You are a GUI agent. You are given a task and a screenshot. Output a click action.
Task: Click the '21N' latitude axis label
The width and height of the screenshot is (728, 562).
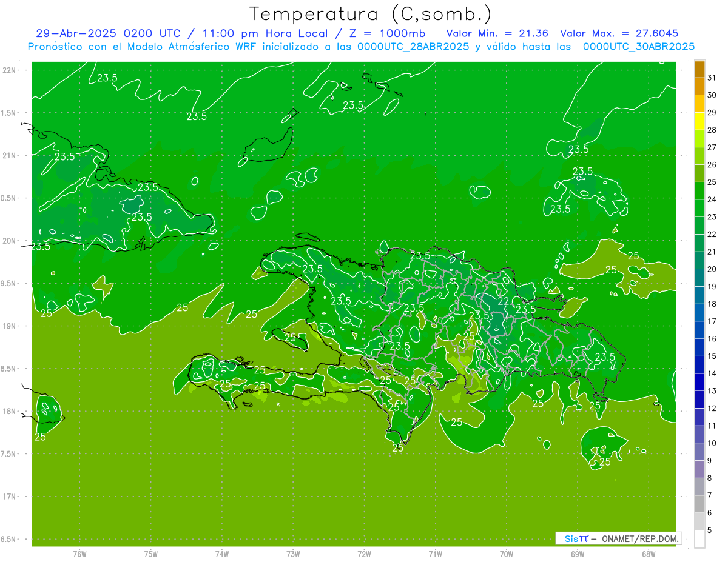pyautogui.click(x=10, y=155)
